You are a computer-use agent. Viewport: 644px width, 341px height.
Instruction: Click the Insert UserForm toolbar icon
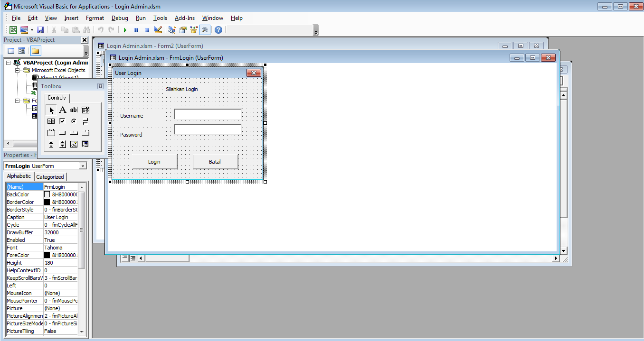24,30
